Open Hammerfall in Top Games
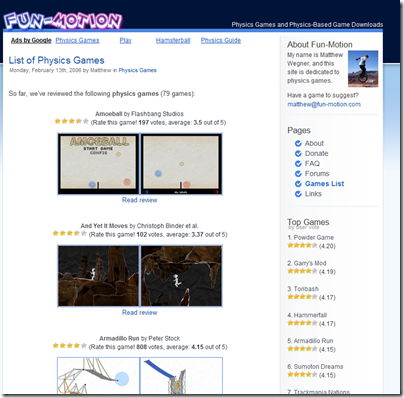 (x=310, y=315)
